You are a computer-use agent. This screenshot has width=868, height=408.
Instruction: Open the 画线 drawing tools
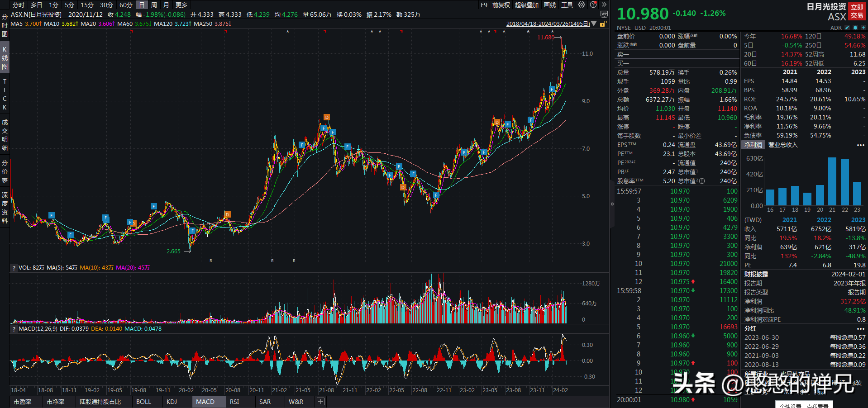click(550, 5)
